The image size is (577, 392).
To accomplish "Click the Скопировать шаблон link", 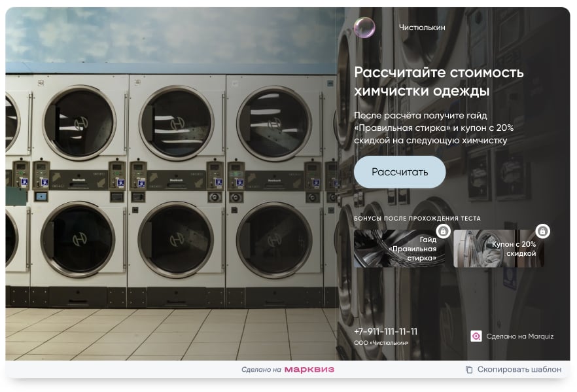I will click(514, 369).
